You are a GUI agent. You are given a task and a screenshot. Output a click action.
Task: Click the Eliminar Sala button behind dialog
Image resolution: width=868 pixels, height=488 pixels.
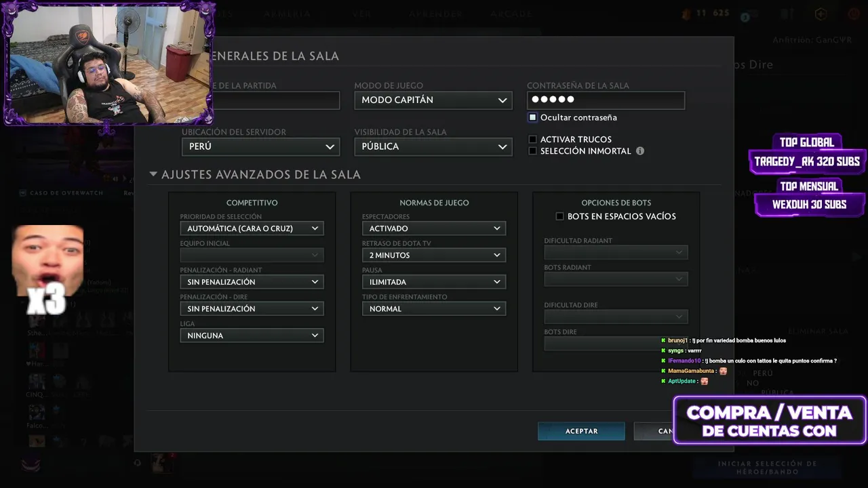(818, 331)
